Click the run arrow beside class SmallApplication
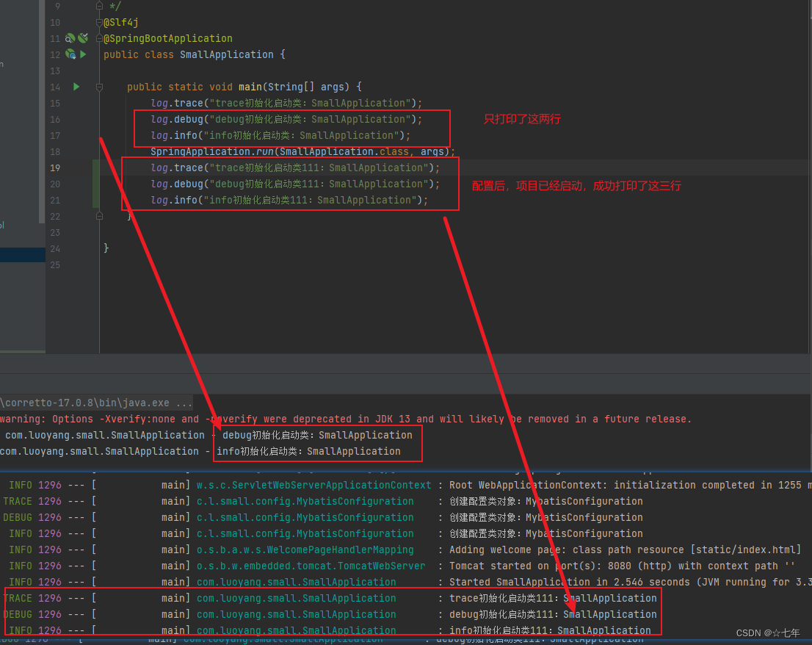This screenshot has width=812, height=645. tap(84, 54)
